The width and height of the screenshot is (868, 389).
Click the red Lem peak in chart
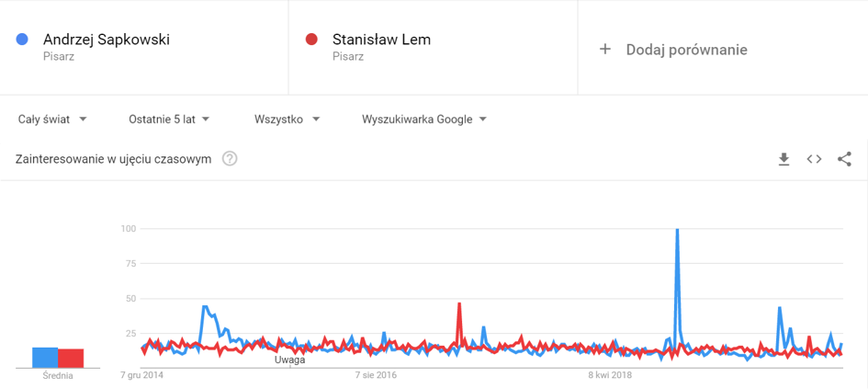[x=459, y=303]
